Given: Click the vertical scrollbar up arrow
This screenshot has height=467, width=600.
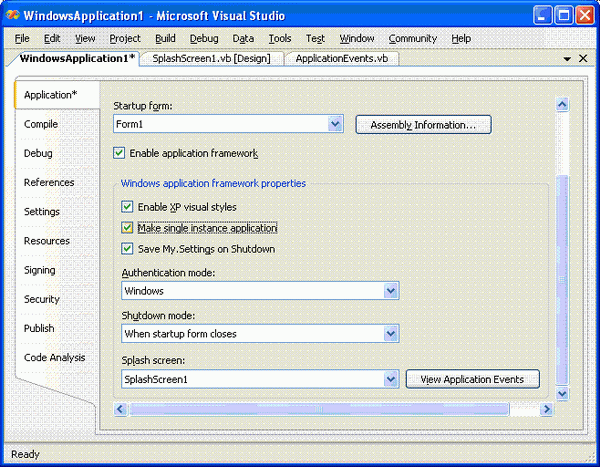Looking at the screenshot, I should 562,105.
